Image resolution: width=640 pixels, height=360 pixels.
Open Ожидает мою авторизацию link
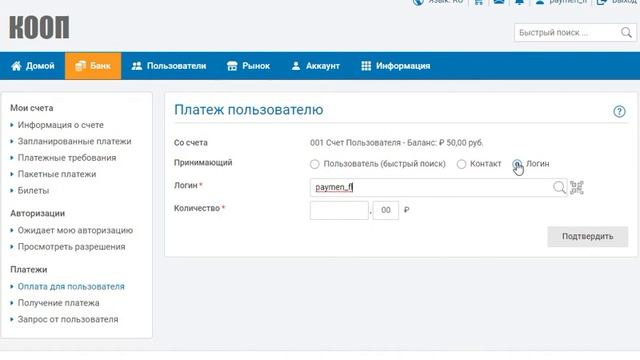click(x=75, y=230)
